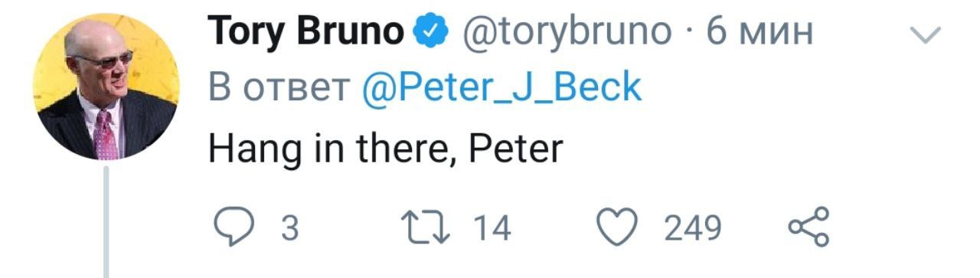Click the retweet count 14
Viewport: 980px width, 278px height.
click(x=490, y=228)
